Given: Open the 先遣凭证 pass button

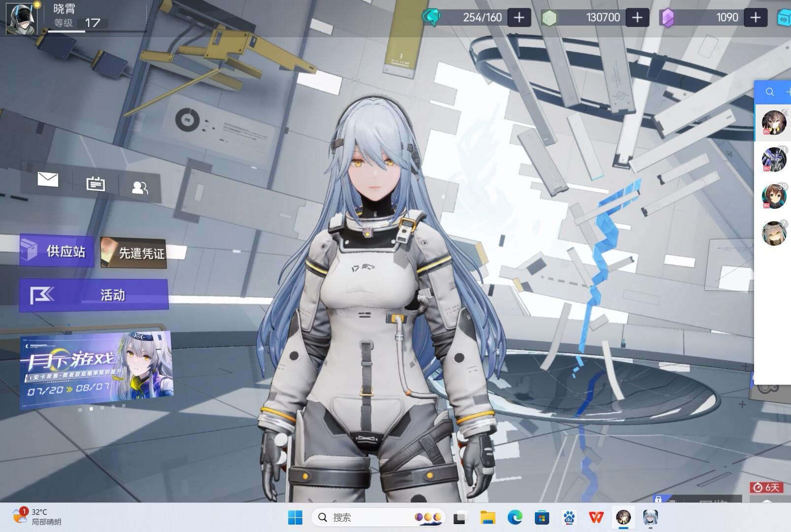Looking at the screenshot, I should pyautogui.click(x=133, y=253).
